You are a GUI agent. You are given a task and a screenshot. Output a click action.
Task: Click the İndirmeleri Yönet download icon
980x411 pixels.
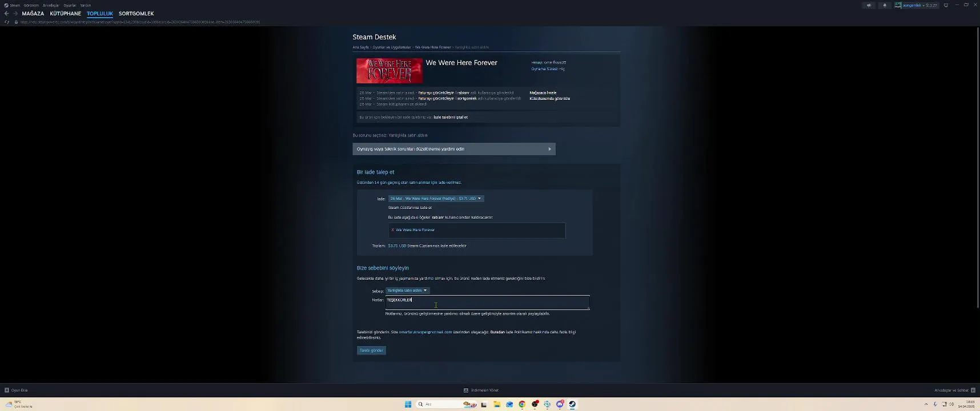[x=466, y=390]
